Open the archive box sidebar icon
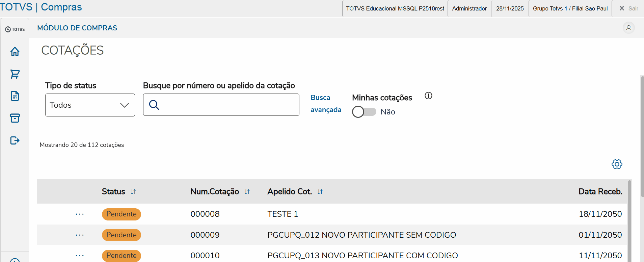 coord(15,118)
